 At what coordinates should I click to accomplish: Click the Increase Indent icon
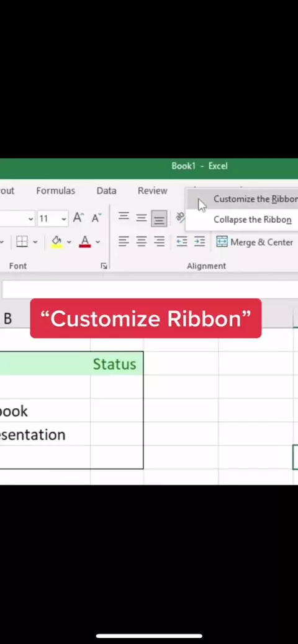(199, 241)
